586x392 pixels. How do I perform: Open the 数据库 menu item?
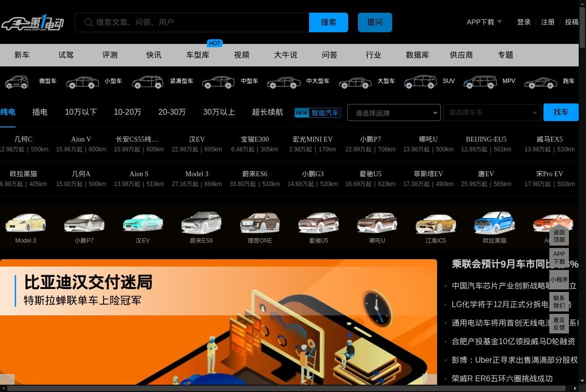click(418, 55)
